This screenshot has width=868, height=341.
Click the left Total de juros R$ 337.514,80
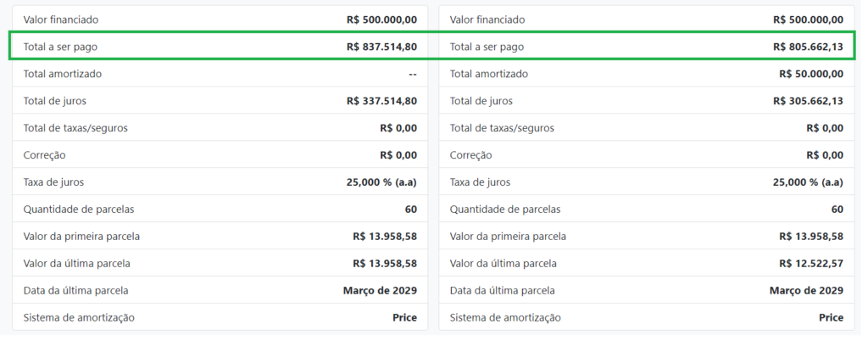pyautogui.click(x=382, y=101)
